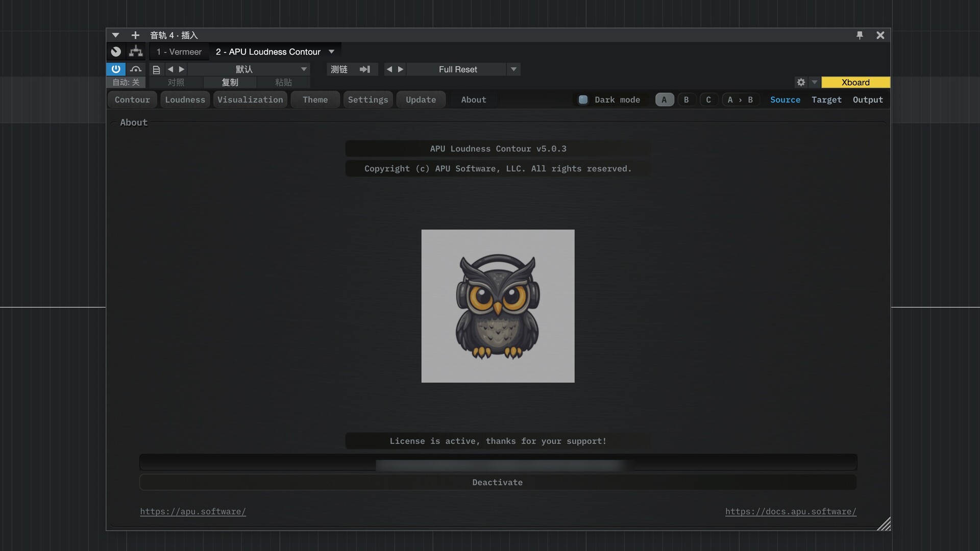Click the preset list document icon

click(157, 69)
